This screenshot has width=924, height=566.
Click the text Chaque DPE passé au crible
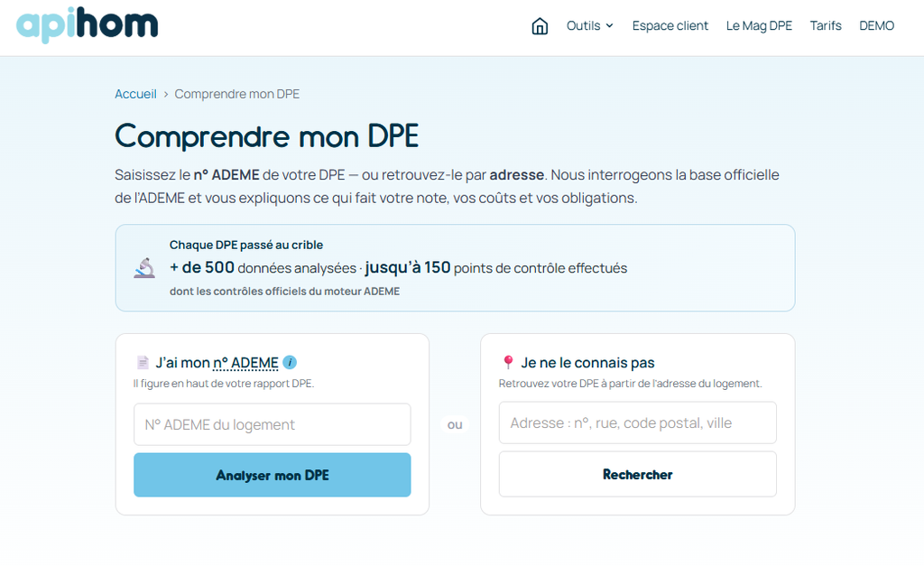pyautogui.click(x=246, y=245)
